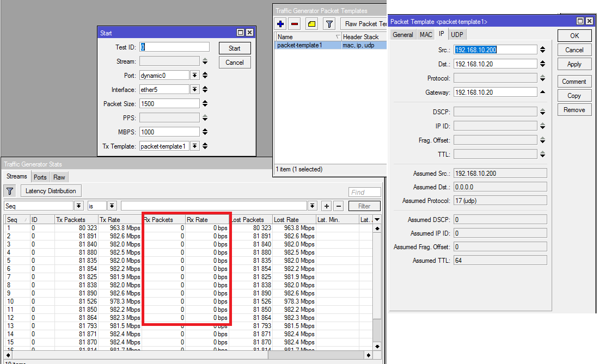599x364 pixels.
Task: Click the plus button to add filter row
Action: tap(327, 206)
